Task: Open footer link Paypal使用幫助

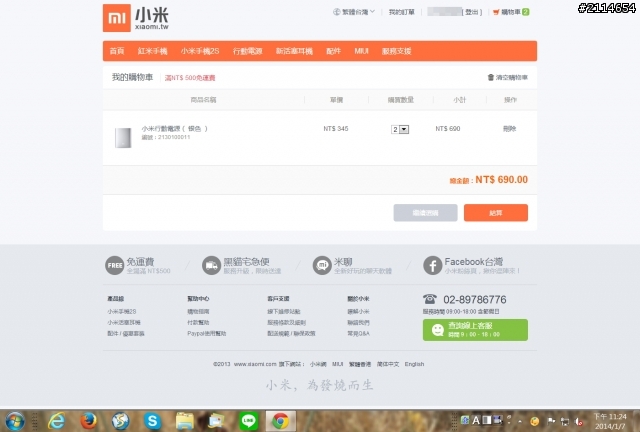Action: pyautogui.click(x=207, y=333)
